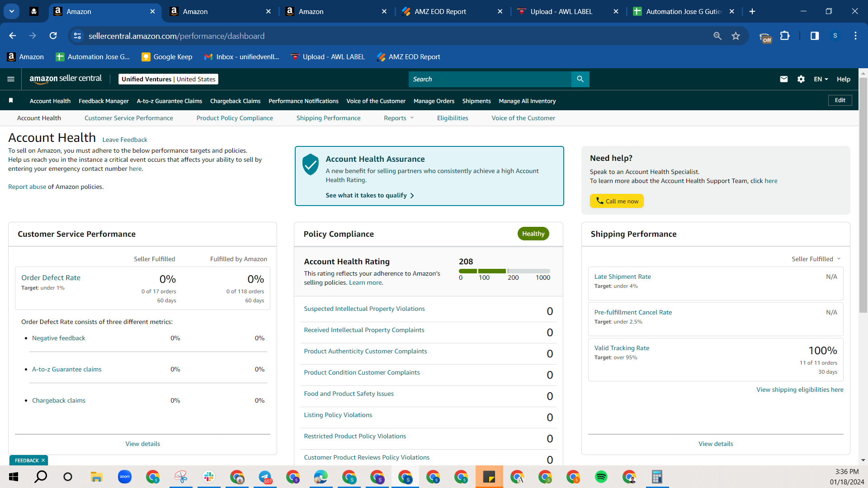Viewport: 868px width, 488px height.
Task: Expand See what it takes to qualify
Action: coord(369,195)
